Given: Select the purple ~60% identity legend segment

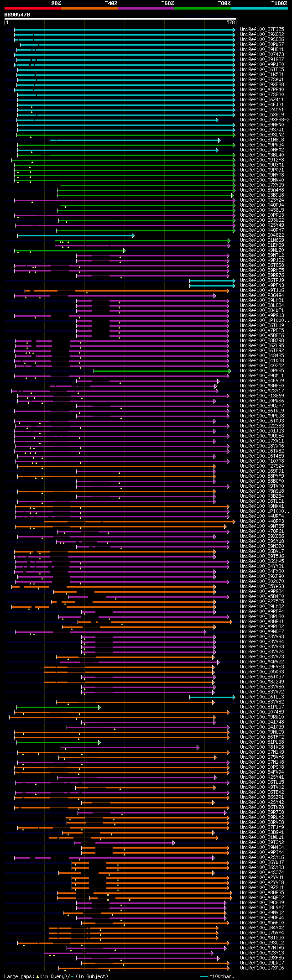Looking at the screenshot, I should (146, 8).
